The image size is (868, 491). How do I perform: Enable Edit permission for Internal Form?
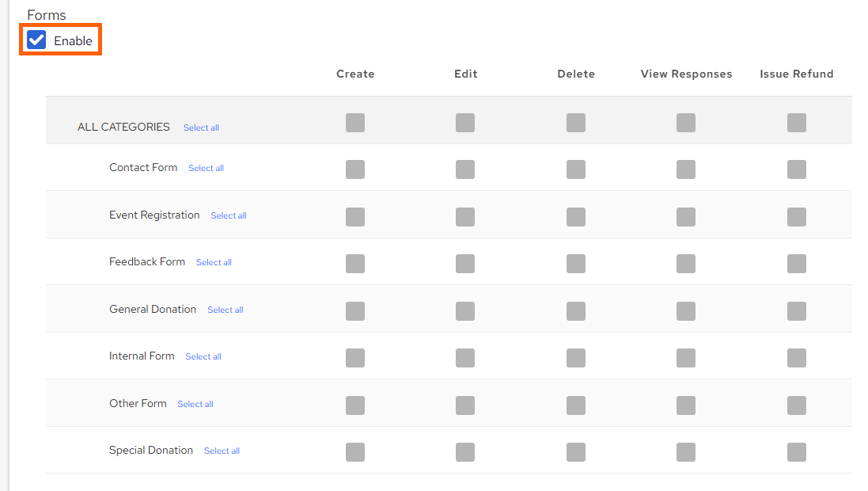(x=465, y=357)
